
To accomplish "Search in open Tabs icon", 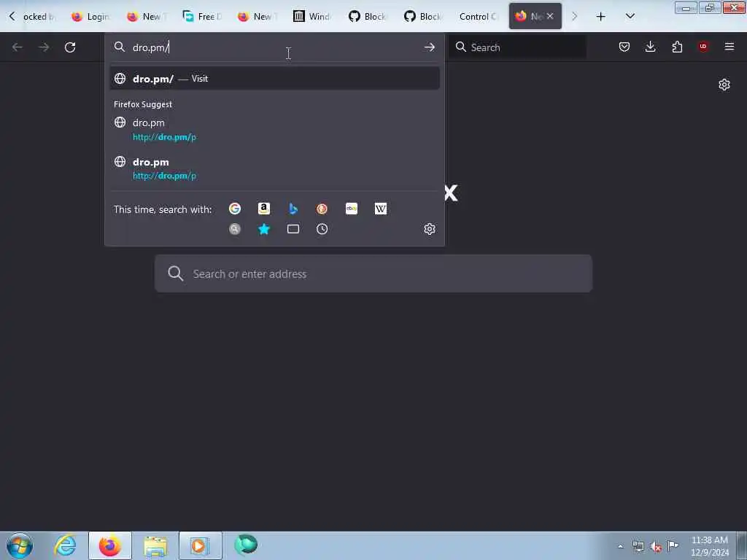I will point(293,229).
